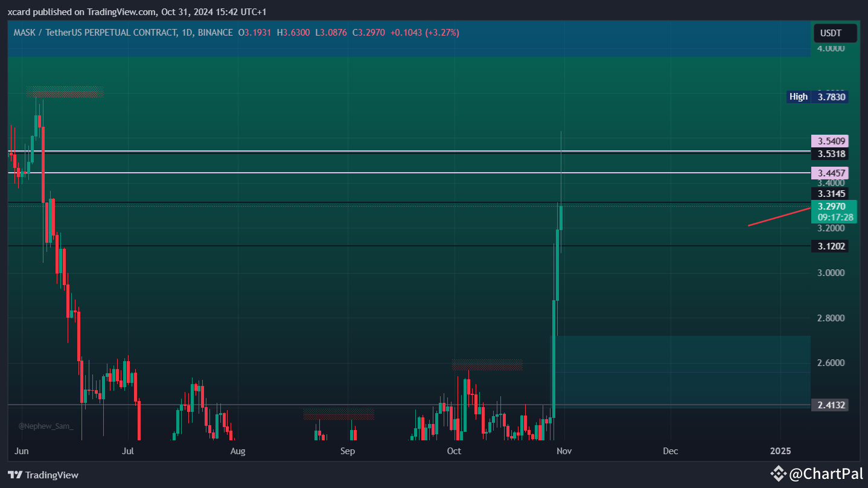Select the USDT currency badge top right
Image resolution: width=868 pixels, height=488 pixels.
[835, 33]
